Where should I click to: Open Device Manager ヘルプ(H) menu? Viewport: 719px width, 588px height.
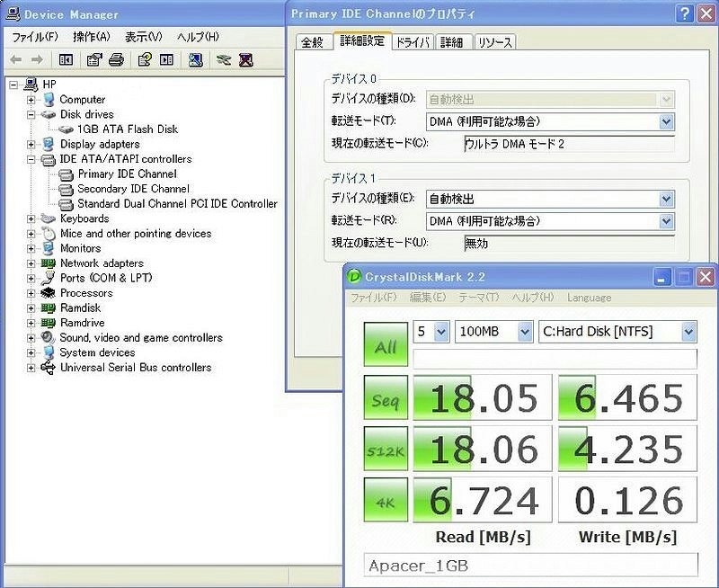pos(198,37)
